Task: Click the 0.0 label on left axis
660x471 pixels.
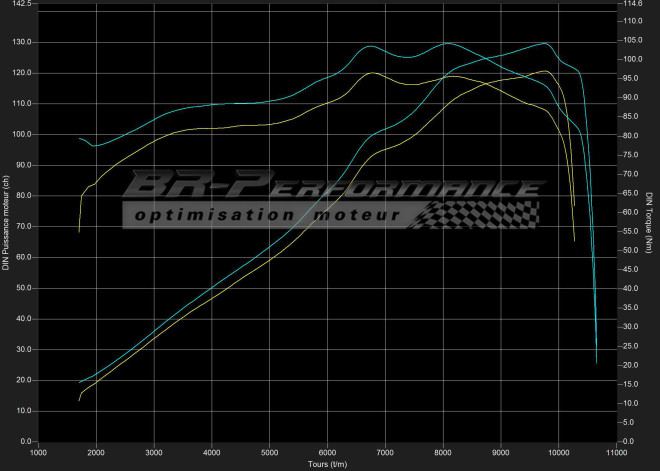Action: (x=26, y=441)
